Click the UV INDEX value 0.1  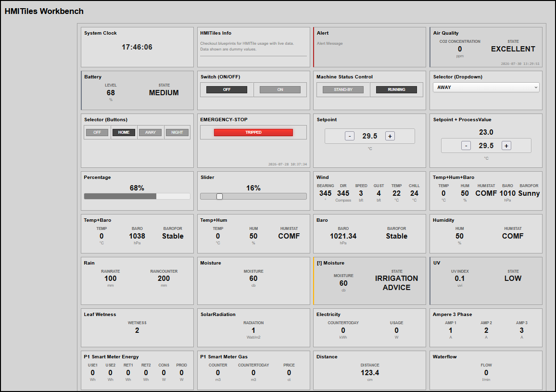pos(460,278)
